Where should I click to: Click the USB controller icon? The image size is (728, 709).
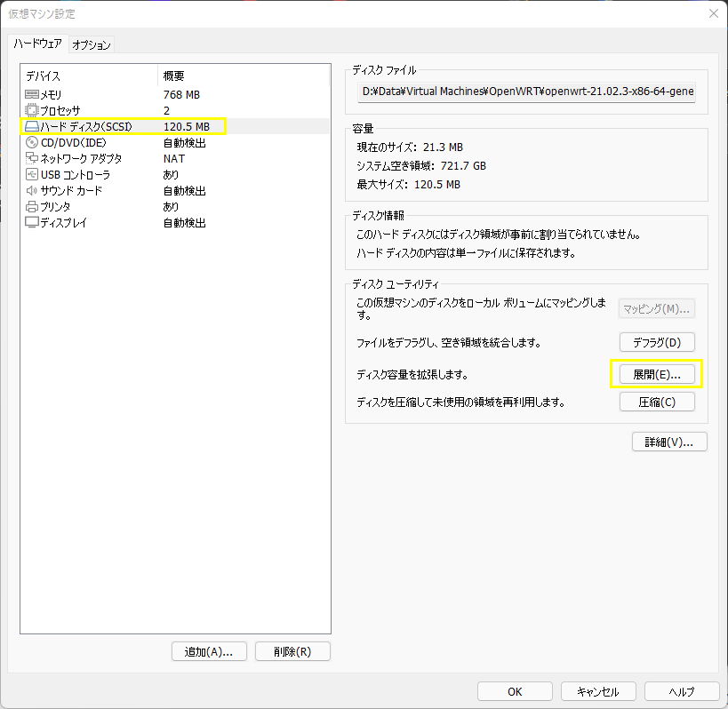[x=32, y=174]
